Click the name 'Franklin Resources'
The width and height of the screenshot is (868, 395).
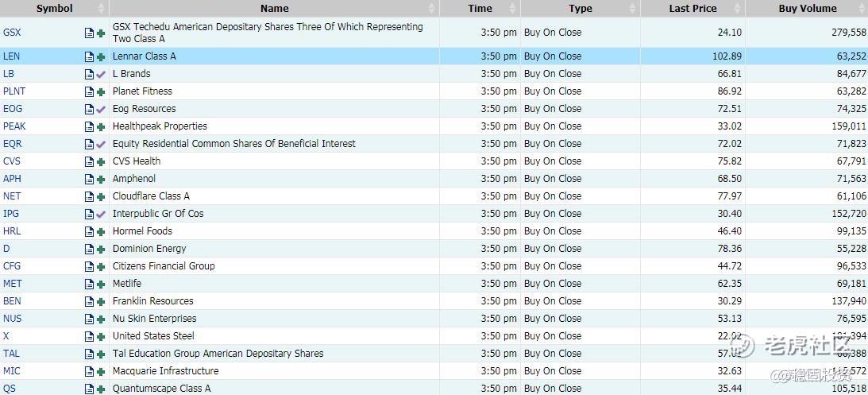coord(153,301)
